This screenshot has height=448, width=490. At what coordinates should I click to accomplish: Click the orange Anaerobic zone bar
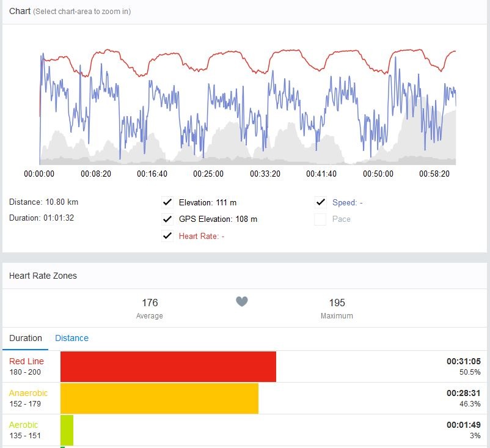[x=159, y=398]
